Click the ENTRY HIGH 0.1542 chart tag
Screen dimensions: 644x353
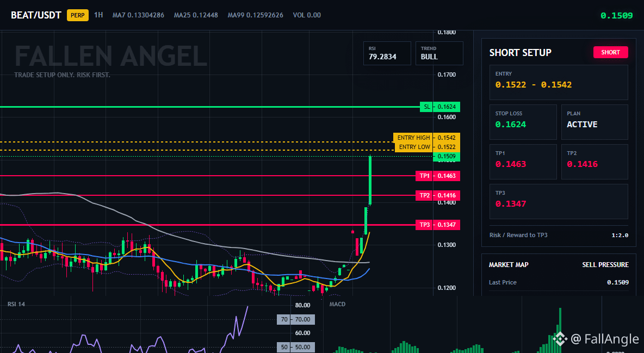[x=426, y=138]
